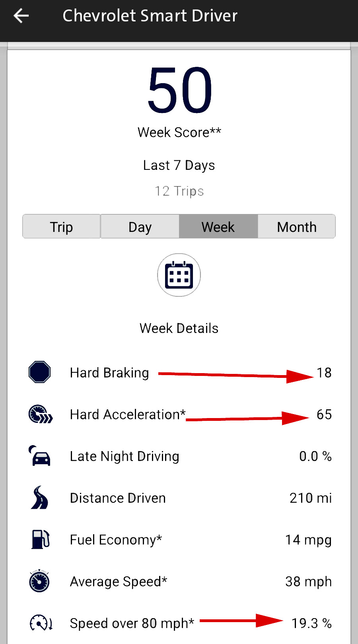Tap the back arrow in header
358x644 pixels.
(x=21, y=16)
